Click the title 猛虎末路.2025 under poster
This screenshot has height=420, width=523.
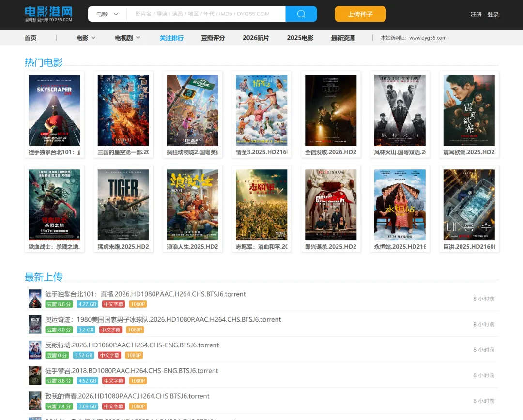click(x=123, y=247)
